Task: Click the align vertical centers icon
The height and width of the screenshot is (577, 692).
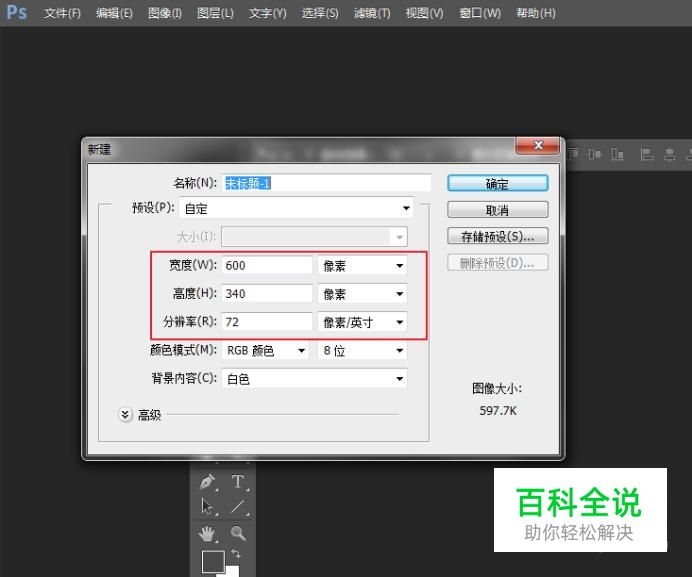Action: click(594, 154)
